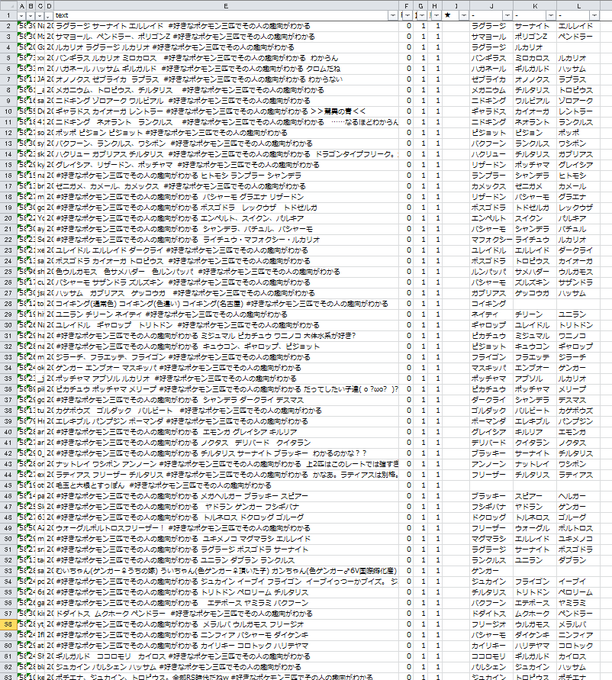Select the column F header
The width and height of the screenshot is (612, 680).
(406, 6)
